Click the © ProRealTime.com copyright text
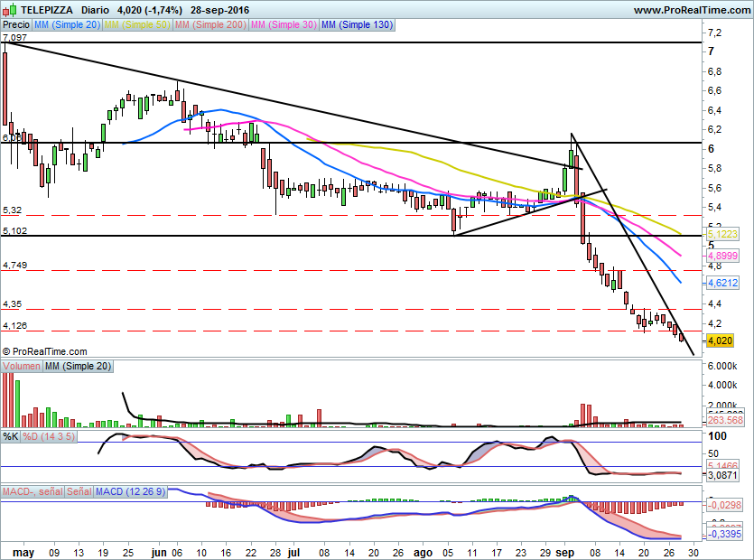 pos(45,351)
